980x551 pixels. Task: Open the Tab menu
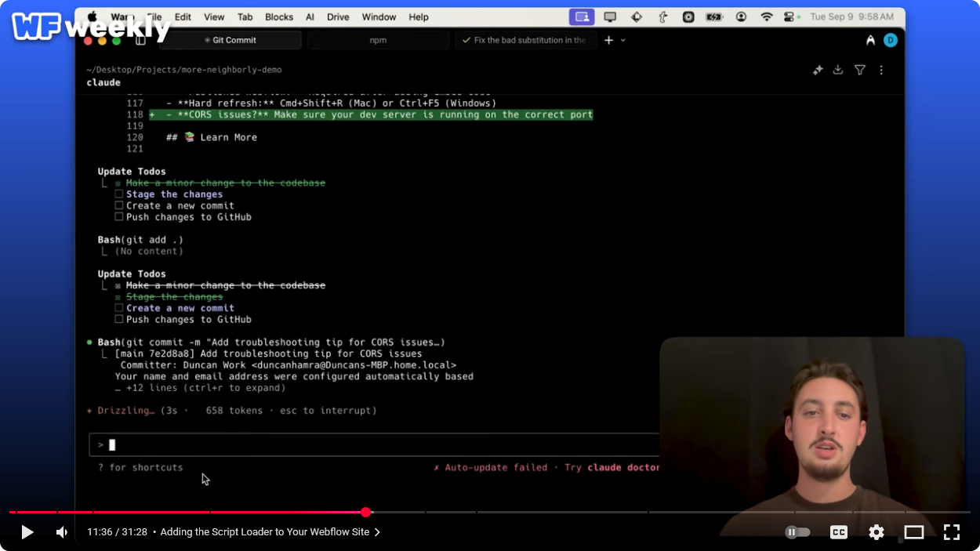245,16
